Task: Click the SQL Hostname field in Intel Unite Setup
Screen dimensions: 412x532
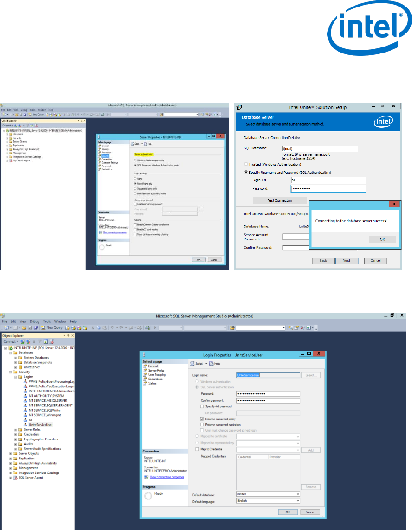Action: 320,149
